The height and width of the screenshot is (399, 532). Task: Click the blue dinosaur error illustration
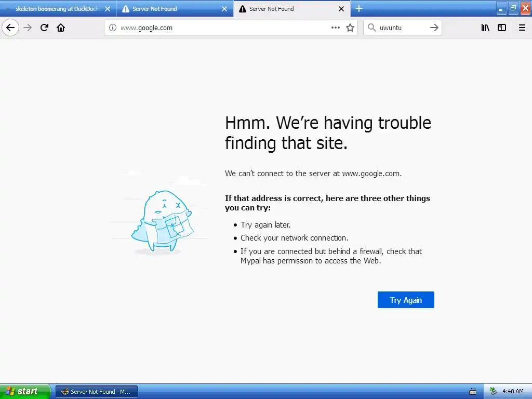pos(162,221)
